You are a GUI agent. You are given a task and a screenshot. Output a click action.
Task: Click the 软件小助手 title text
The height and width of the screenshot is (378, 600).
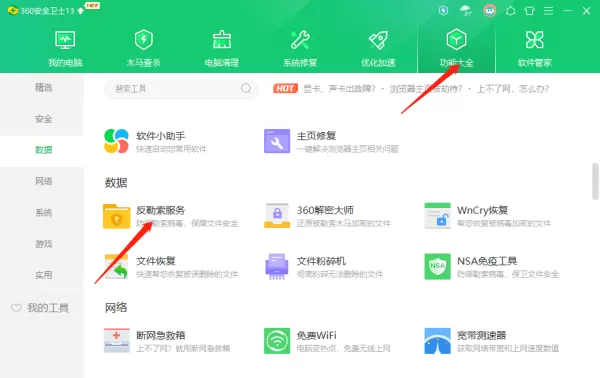coord(161,136)
